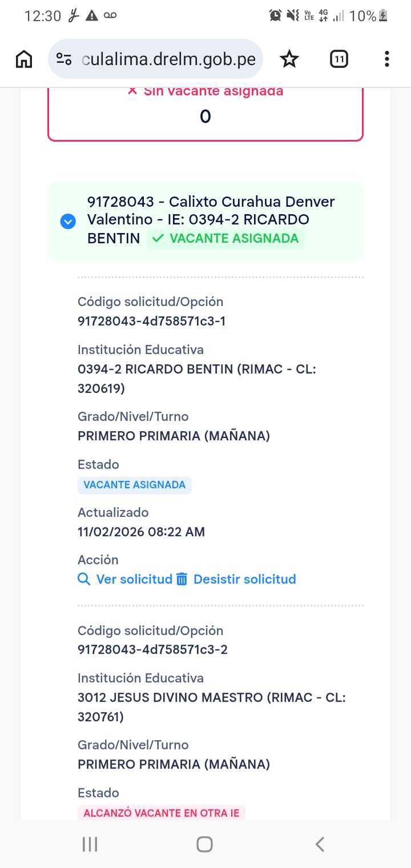This screenshot has height=868, width=411.
Task: Click the Desistir solicitud link
Action: click(244, 579)
